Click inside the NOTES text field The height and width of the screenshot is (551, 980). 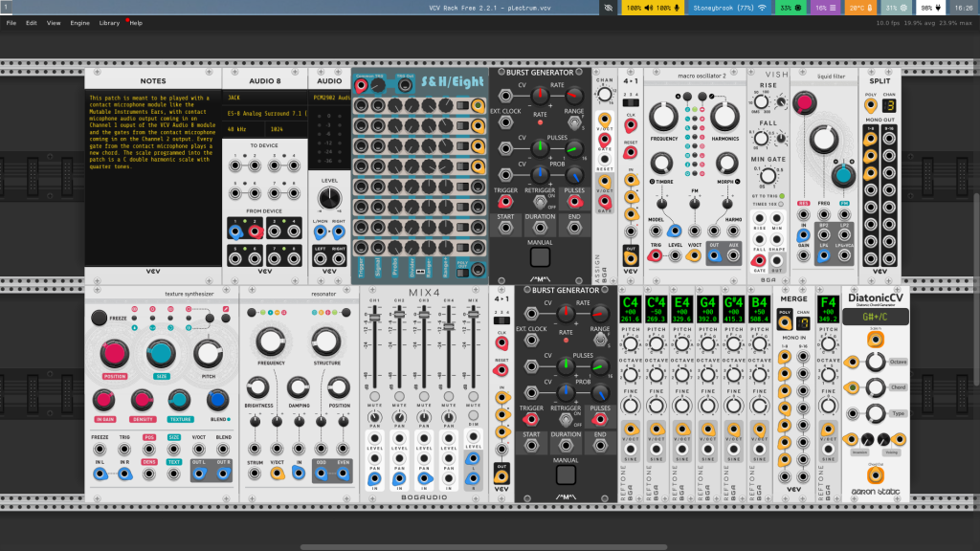pyautogui.click(x=153, y=178)
